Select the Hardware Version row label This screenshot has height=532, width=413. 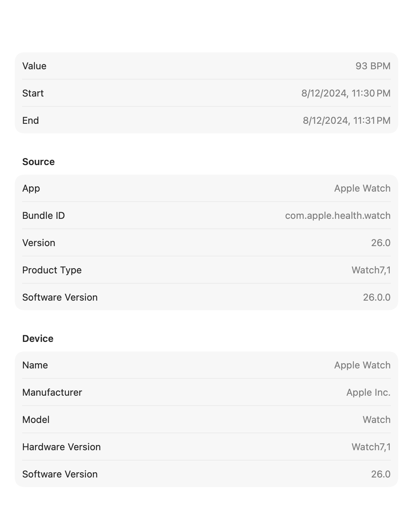(x=61, y=447)
